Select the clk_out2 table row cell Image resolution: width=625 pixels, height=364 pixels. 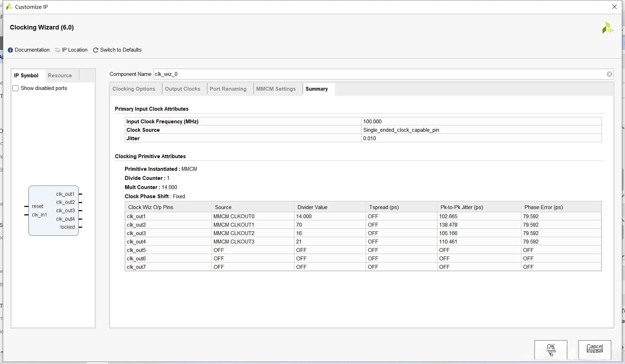click(x=168, y=225)
